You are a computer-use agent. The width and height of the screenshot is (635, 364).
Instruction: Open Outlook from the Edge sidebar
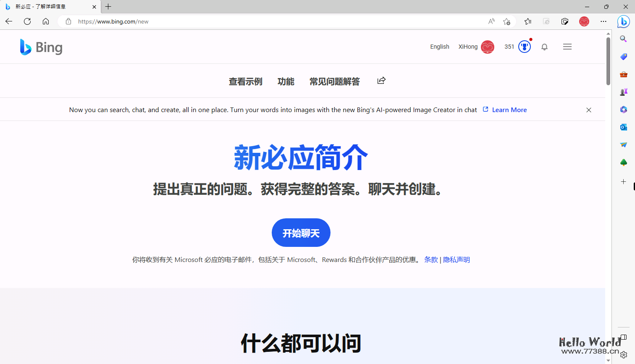pos(624,127)
